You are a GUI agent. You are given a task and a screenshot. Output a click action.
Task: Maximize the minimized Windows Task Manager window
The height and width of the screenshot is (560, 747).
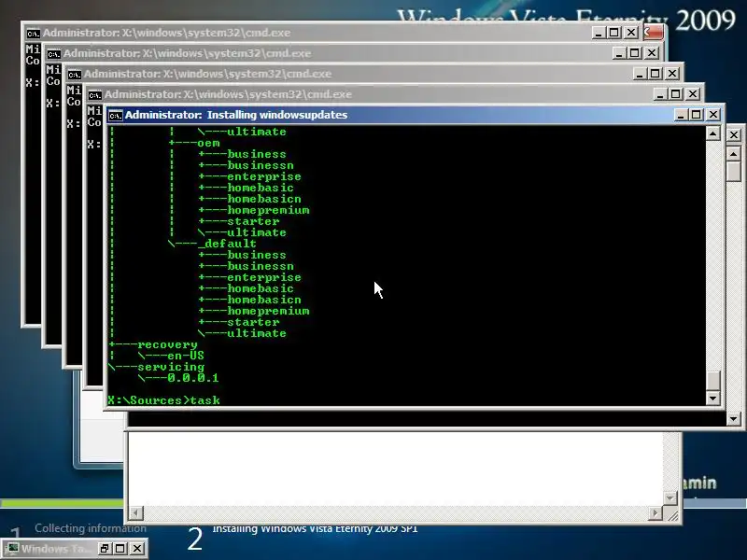[x=120, y=549]
